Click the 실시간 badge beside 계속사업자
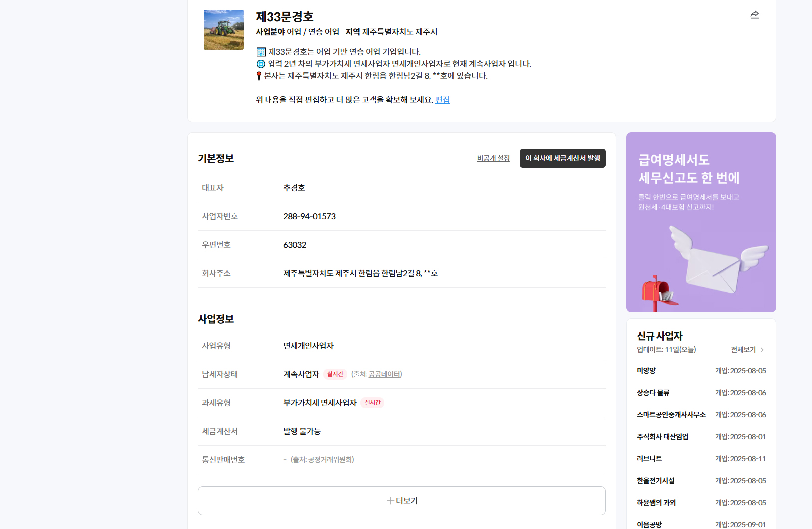The width and height of the screenshot is (812, 529). click(x=335, y=374)
